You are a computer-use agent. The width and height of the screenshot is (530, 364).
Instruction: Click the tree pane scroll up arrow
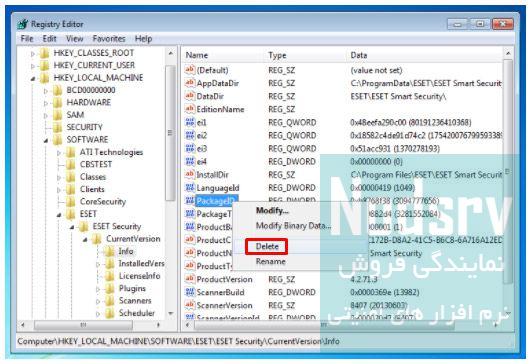(x=171, y=53)
